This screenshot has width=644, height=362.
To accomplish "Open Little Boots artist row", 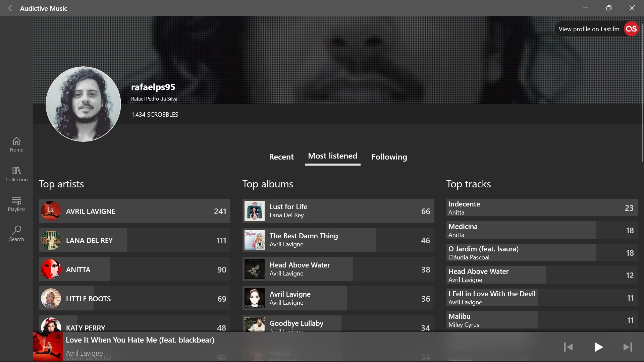I will (135, 299).
